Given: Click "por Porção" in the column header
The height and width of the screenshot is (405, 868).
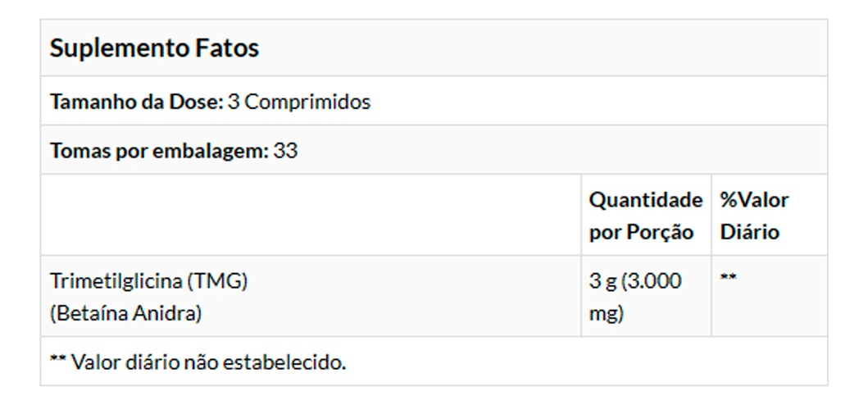Looking at the screenshot, I should 641,232.
